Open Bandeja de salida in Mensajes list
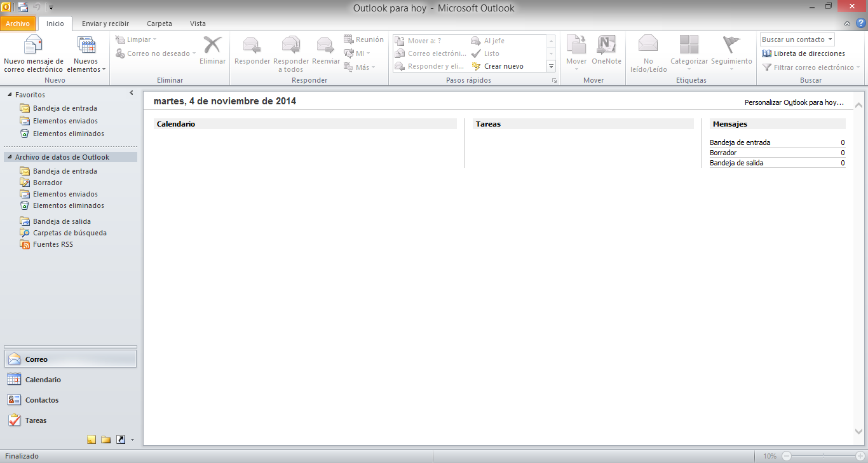The width and height of the screenshot is (868, 463). click(736, 163)
